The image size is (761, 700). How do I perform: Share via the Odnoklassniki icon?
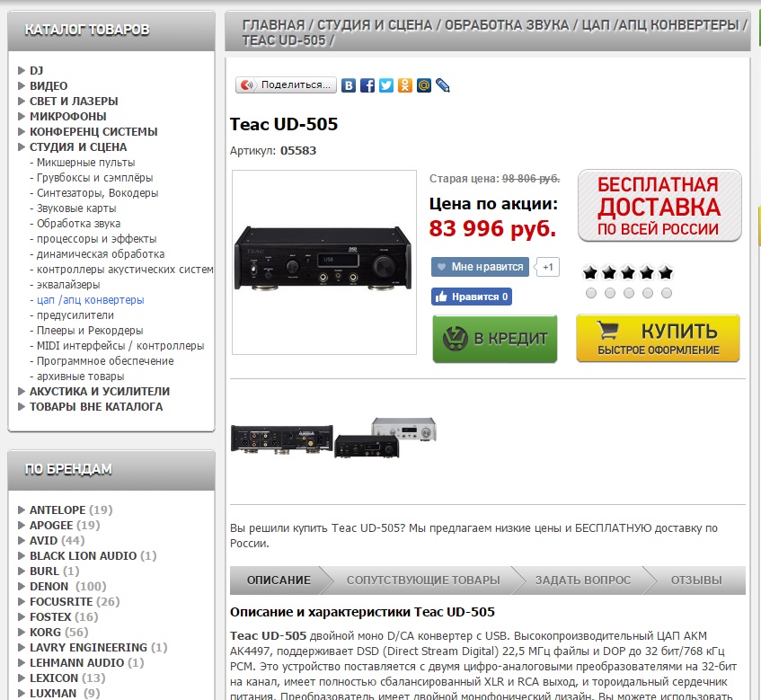[x=405, y=85]
